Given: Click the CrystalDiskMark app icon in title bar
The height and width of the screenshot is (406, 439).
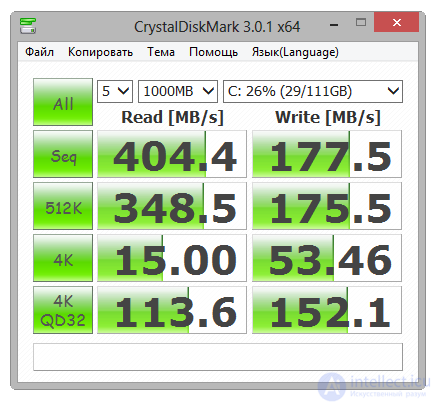Looking at the screenshot, I should tap(28, 26).
